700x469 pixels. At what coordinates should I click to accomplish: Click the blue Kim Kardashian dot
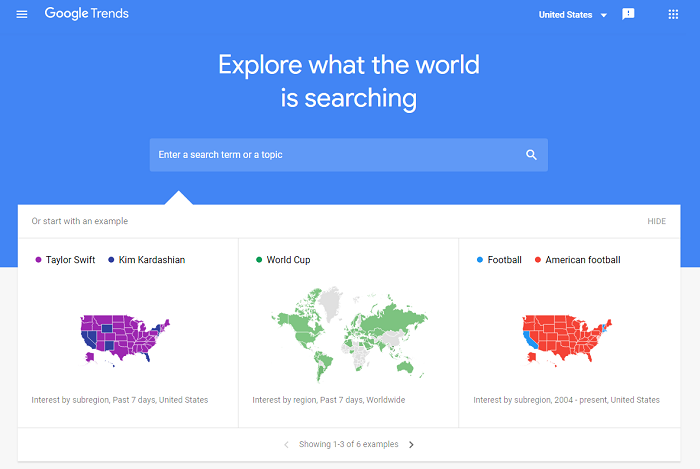tap(111, 260)
